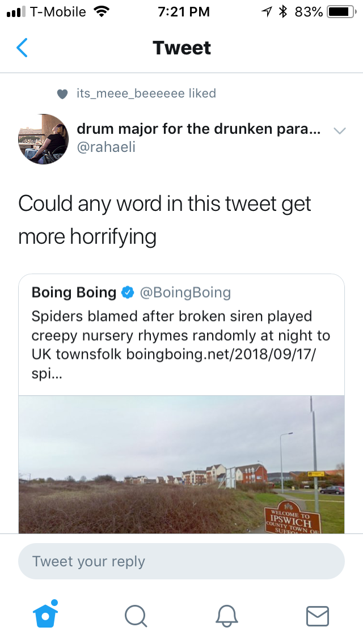
Task: Tap the display name 'drum major for the drunken para...'
Action: click(x=199, y=129)
